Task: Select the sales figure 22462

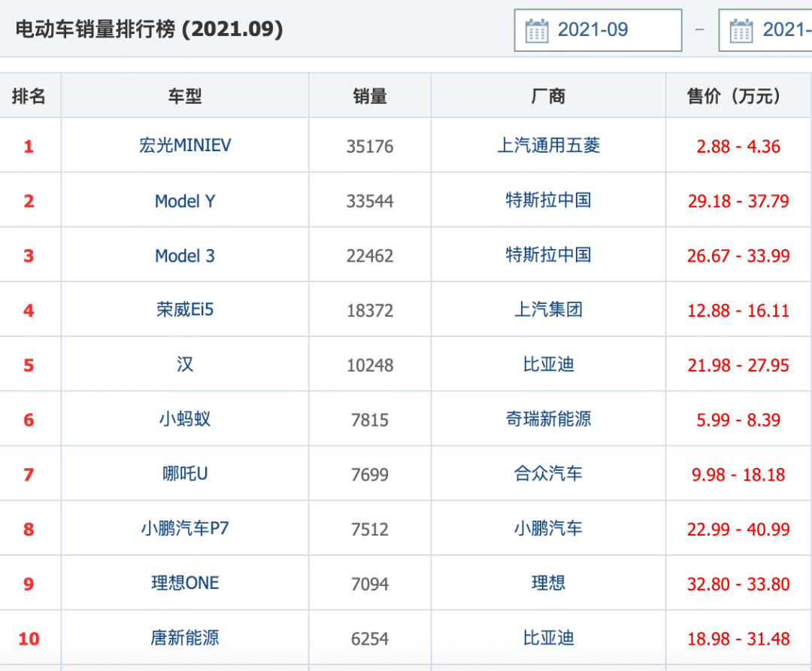Action: point(370,256)
